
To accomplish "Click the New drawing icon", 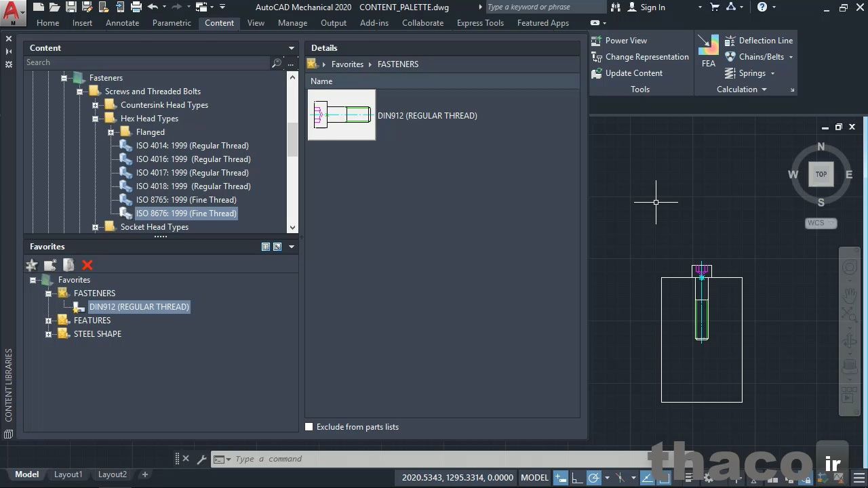I will click(39, 7).
